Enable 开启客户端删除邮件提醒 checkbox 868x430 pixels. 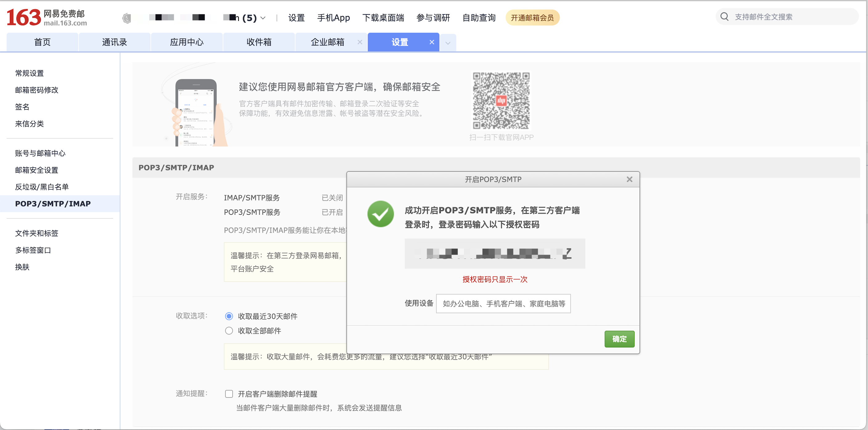(x=229, y=394)
